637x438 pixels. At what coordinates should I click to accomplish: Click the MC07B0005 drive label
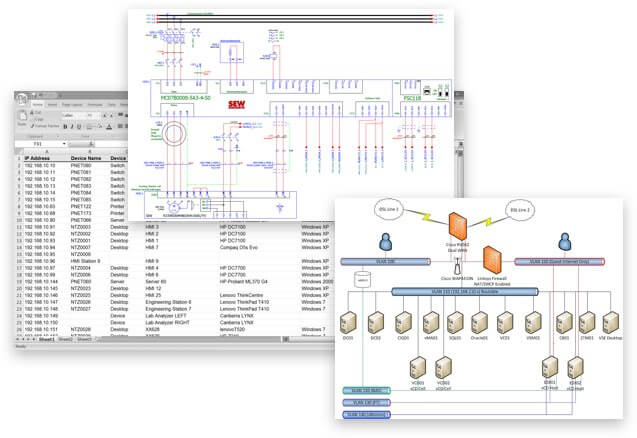click(x=186, y=98)
